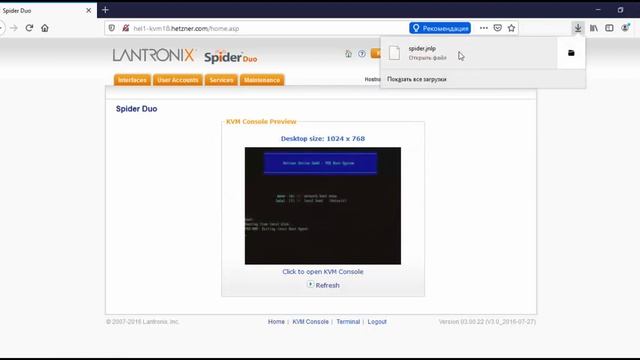
Task: Open the downloads toolbar arrow icon
Action: (x=578, y=28)
